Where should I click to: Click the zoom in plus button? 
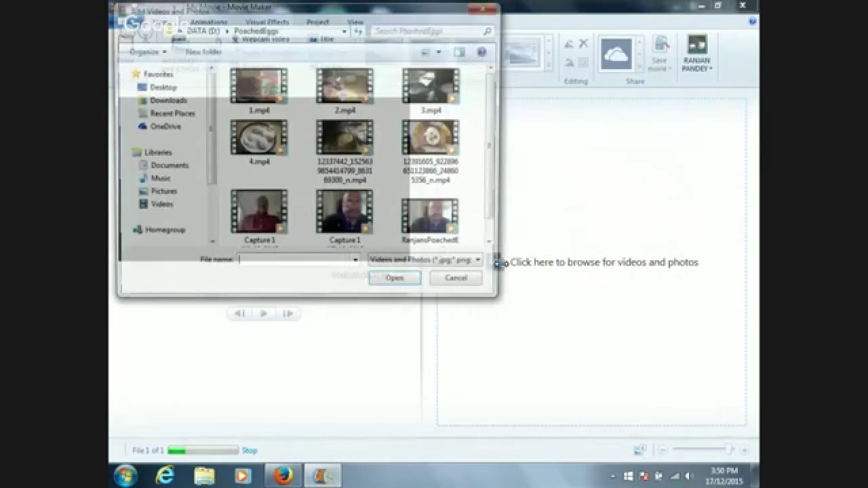click(744, 450)
